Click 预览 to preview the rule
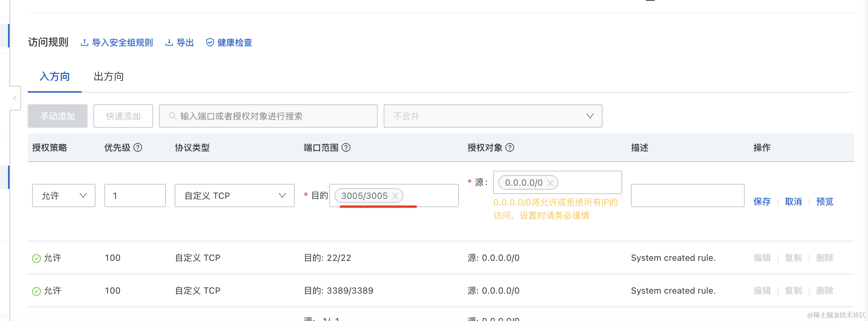Screen dimensions: 868x321 tap(825, 202)
